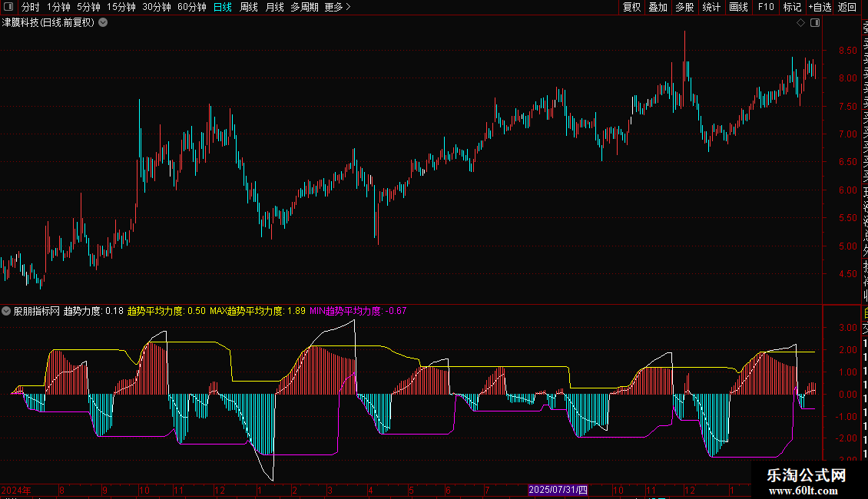Image resolution: width=868 pixels, height=499 pixels.
Task: Toggle the left sidebar panel icon
Action: pos(8,7)
